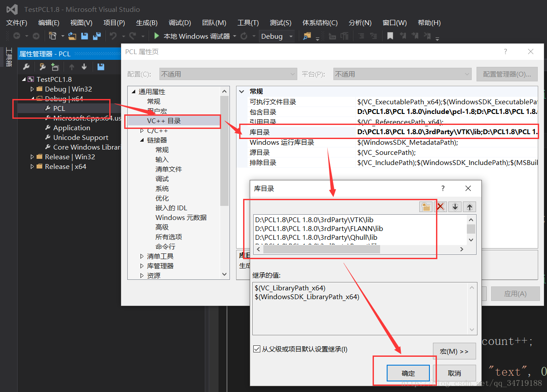The image size is (547, 392).
Task: Collapse the 链接器 tree node
Action: coord(142,140)
